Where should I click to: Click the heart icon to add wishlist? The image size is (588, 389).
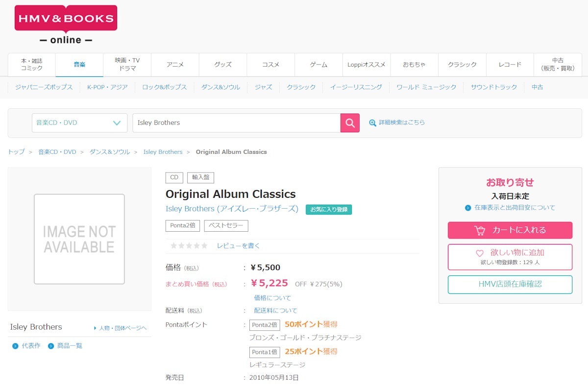point(480,253)
